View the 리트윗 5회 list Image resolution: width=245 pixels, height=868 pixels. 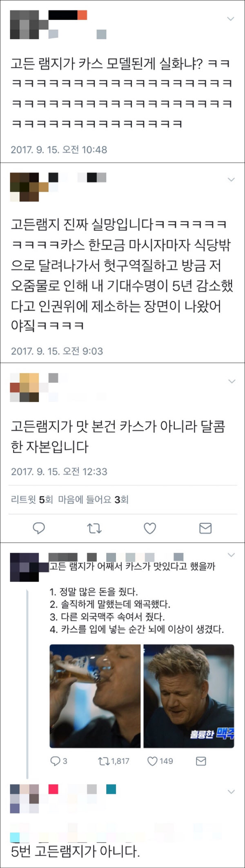pos(32,499)
